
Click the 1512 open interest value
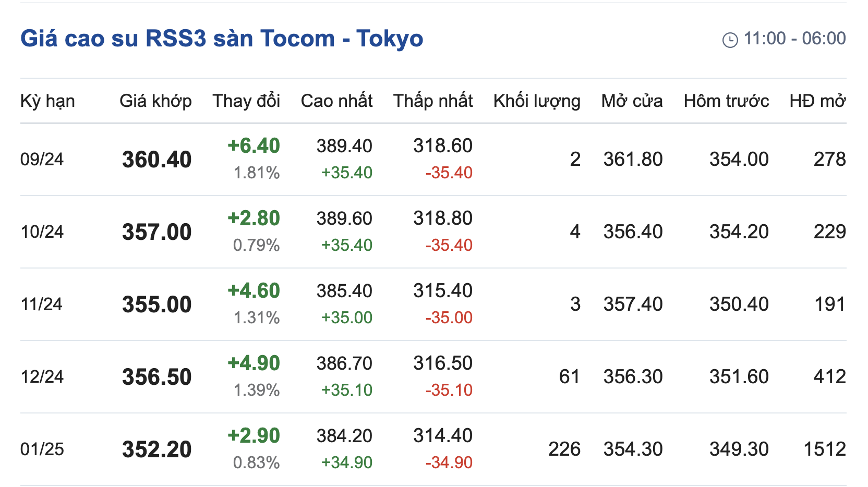click(824, 449)
